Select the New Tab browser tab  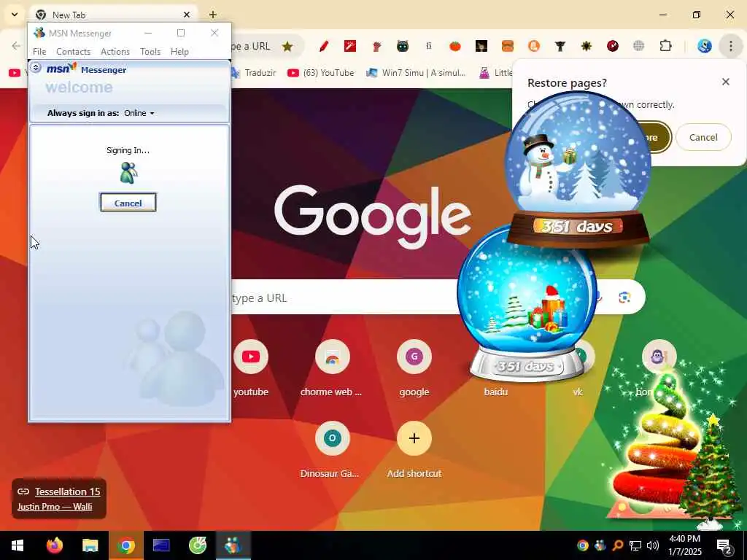point(113,15)
